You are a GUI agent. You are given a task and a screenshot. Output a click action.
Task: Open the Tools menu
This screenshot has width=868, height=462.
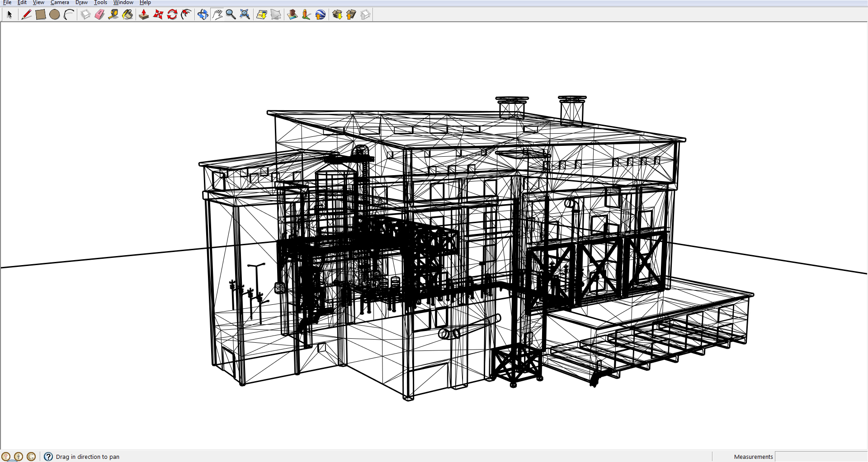click(x=100, y=3)
